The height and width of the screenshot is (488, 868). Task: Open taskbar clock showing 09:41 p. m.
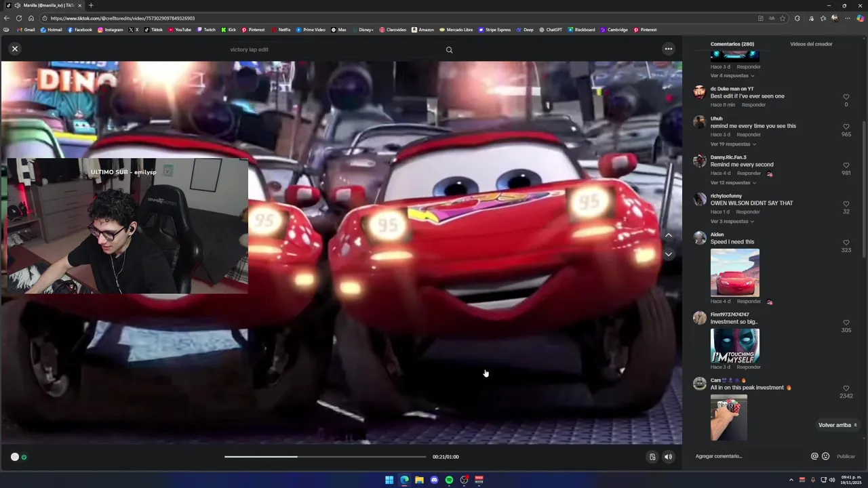click(x=851, y=480)
